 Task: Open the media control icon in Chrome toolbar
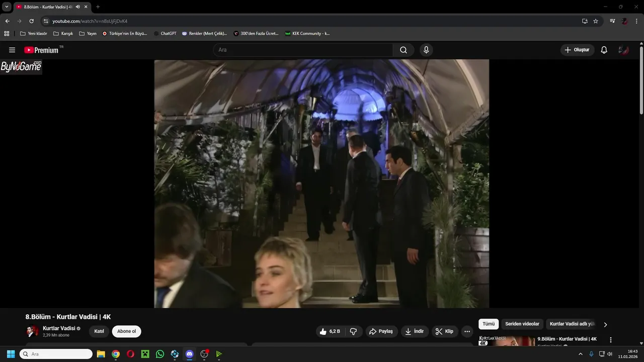pyautogui.click(x=612, y=21)
